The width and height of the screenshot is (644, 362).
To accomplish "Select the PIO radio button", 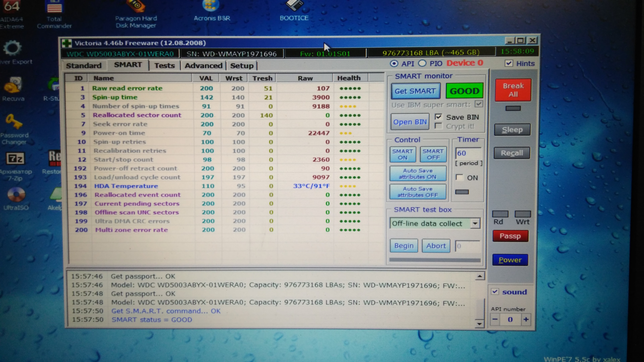I will tap(422, 64).
